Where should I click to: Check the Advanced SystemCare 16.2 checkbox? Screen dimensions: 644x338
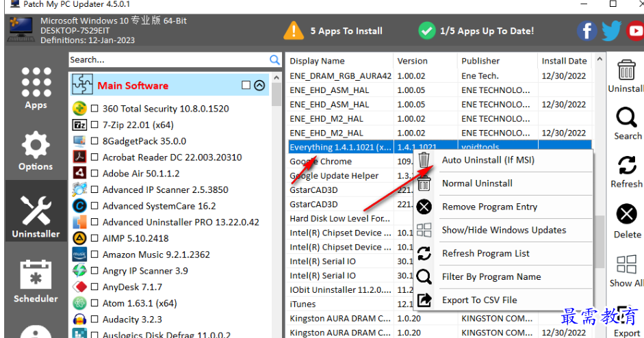(x=94, y=206)
